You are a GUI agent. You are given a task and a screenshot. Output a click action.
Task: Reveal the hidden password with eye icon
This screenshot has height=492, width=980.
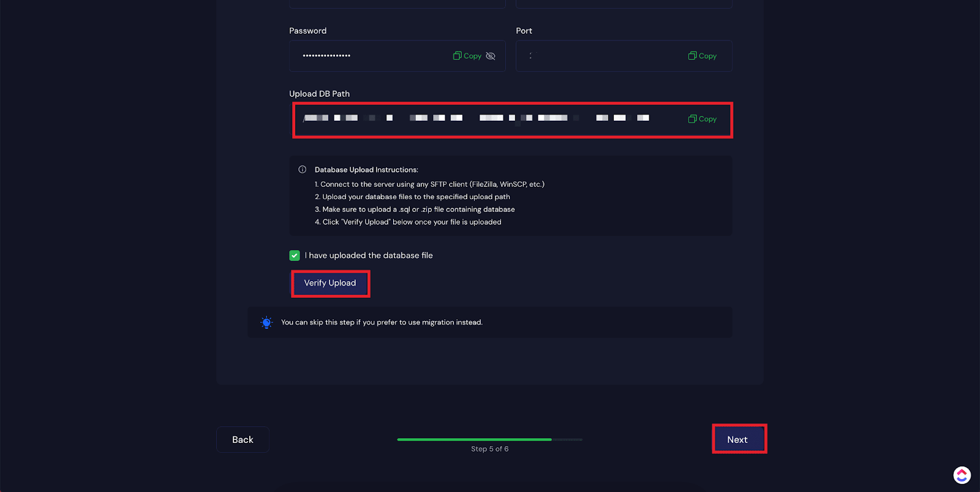click(x=491, y=56)
